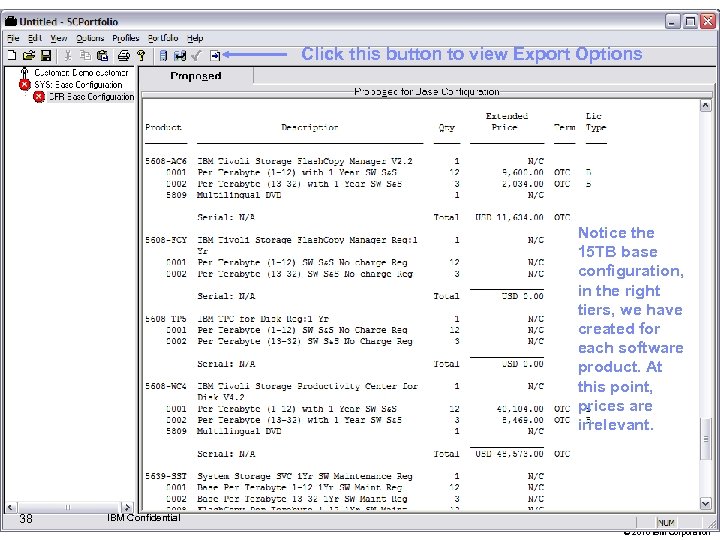Select the Customer: Demo customer tree node

[x=81, y=73]
